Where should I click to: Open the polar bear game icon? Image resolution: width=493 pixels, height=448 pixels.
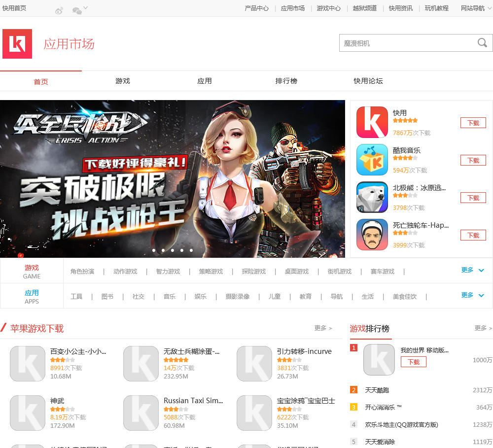coord(372,197)
